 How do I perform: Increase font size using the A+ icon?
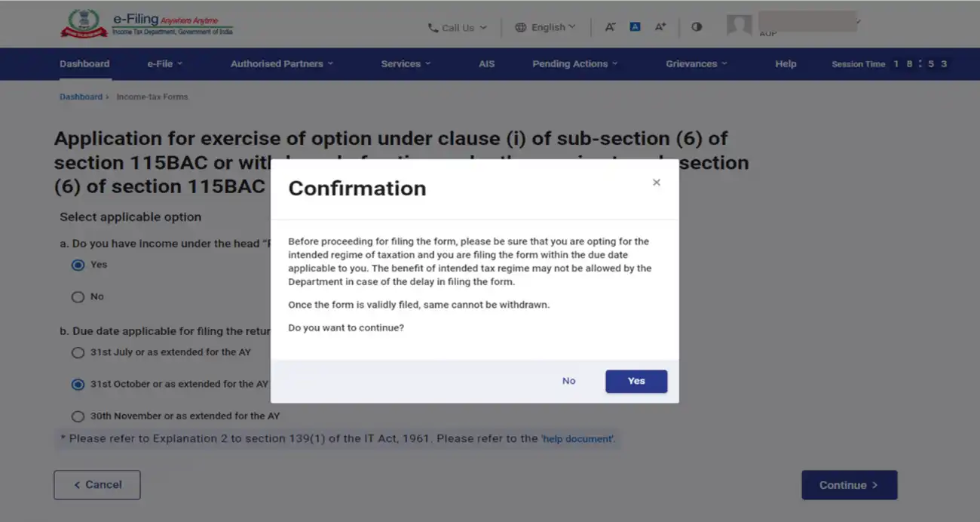tap(660, 26)
